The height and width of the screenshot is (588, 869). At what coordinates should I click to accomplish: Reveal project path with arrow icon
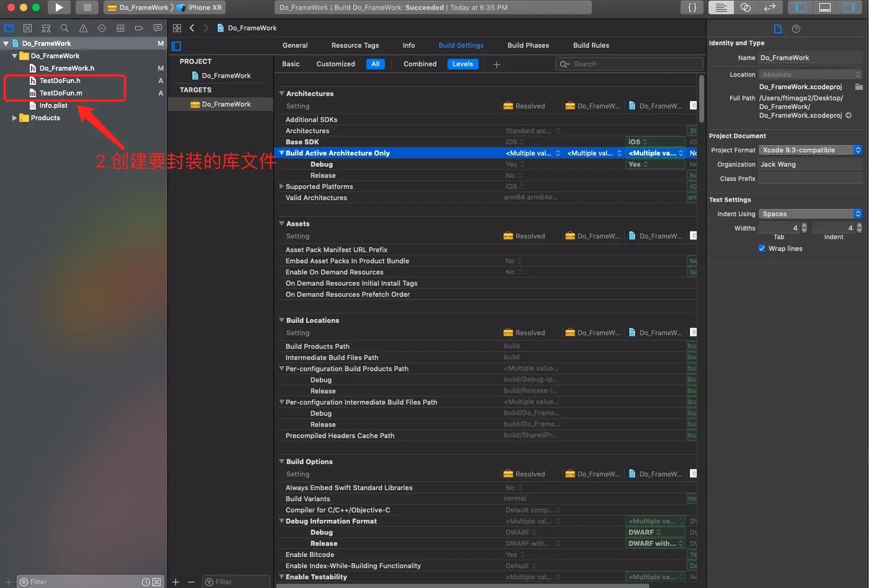tap(849, 115)
